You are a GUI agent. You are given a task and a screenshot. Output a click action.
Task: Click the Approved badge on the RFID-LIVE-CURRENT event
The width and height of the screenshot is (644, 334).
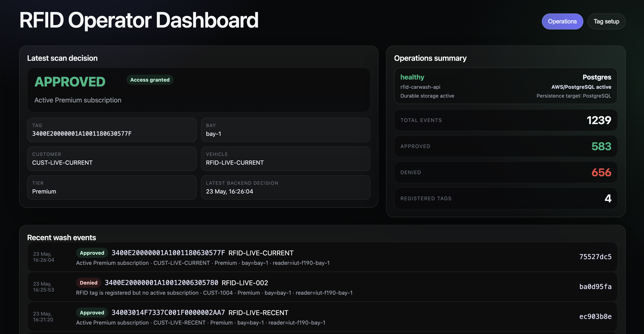point(92,253)
